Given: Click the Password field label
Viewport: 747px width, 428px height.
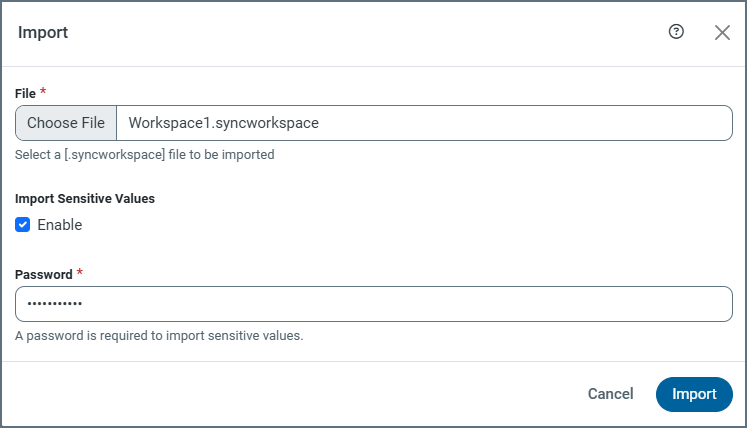Looking at the screenshot, I should (43, 274).
